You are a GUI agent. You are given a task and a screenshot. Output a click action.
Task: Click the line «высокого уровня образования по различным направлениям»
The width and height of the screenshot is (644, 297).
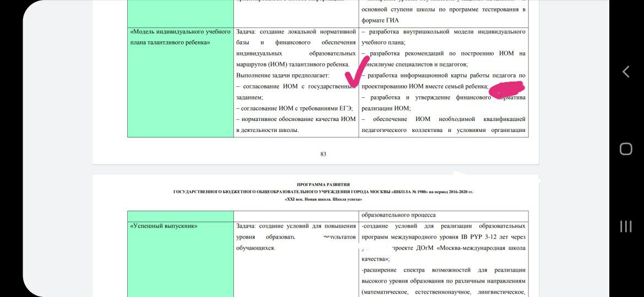click(x=444, y=281)
